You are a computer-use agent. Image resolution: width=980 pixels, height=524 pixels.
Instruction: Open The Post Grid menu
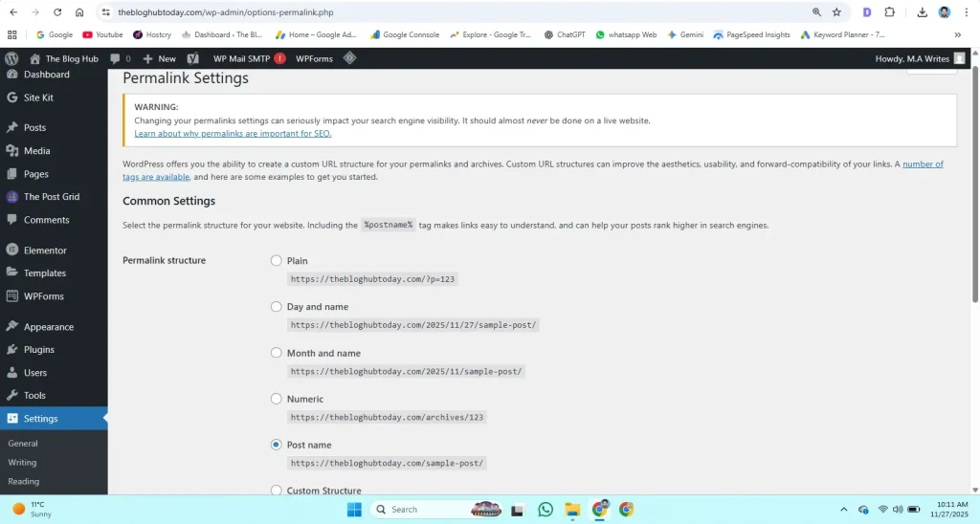(54, 197)
